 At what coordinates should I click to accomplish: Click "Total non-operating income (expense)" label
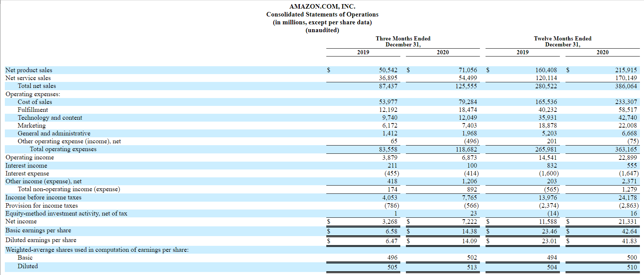69,189
